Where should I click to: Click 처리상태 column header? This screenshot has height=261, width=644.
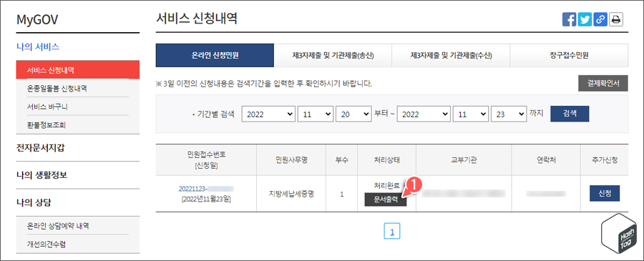(x=387, y=160)
